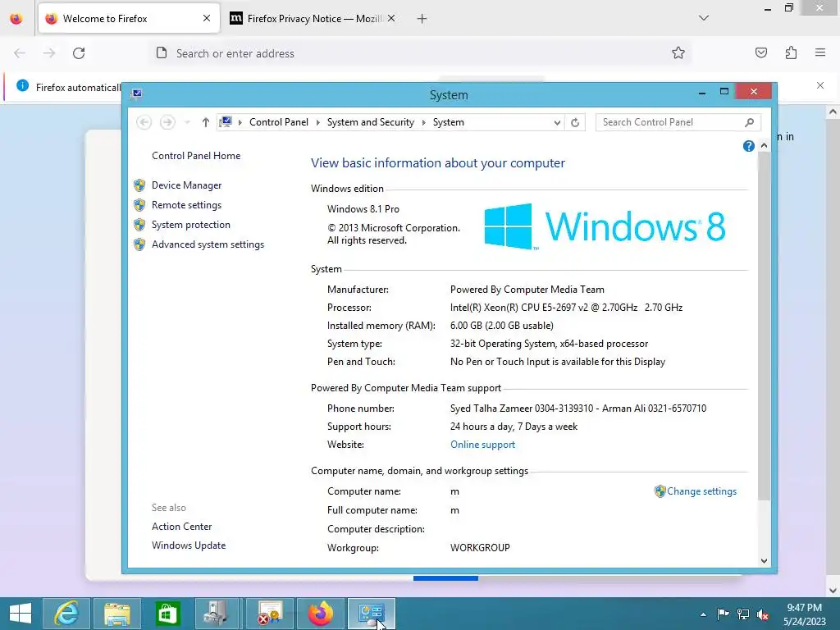840x630 pixels.
Task: Open Windows Store from taskbar
Action: coord(167,614)
